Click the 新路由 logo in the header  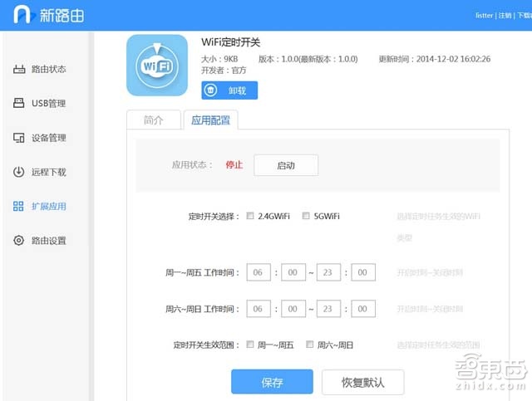[x=49, y=15]
